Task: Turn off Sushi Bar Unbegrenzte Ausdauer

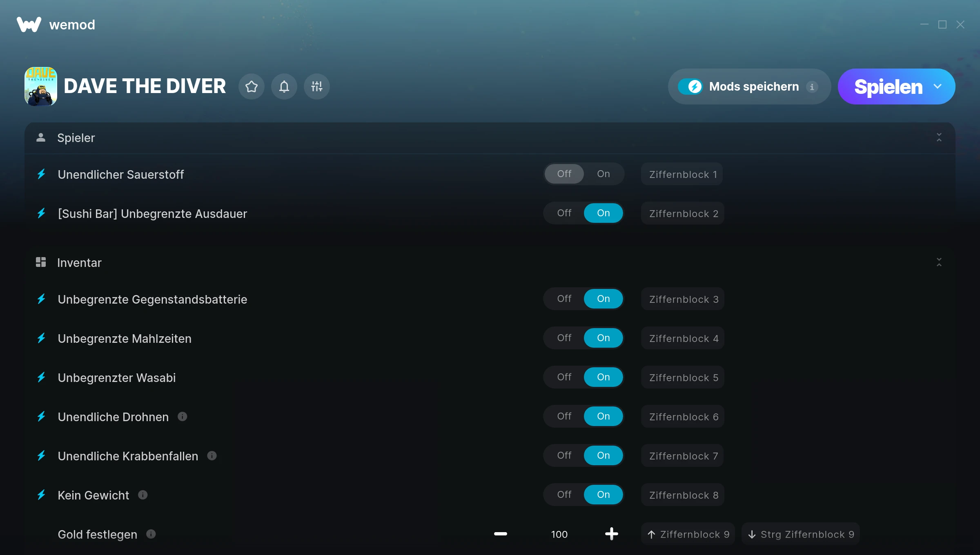Action: 564,213
